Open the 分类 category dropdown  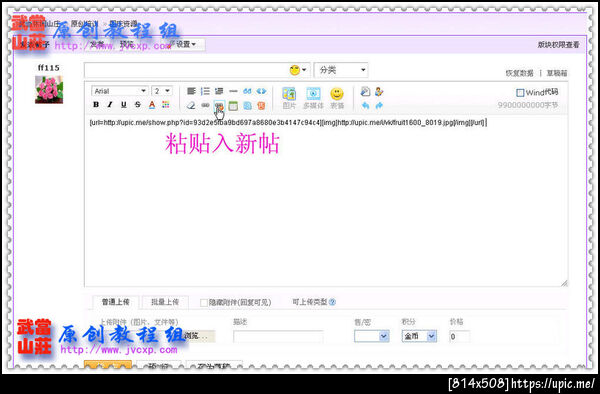pyautogui.click(x=341, y=70)
